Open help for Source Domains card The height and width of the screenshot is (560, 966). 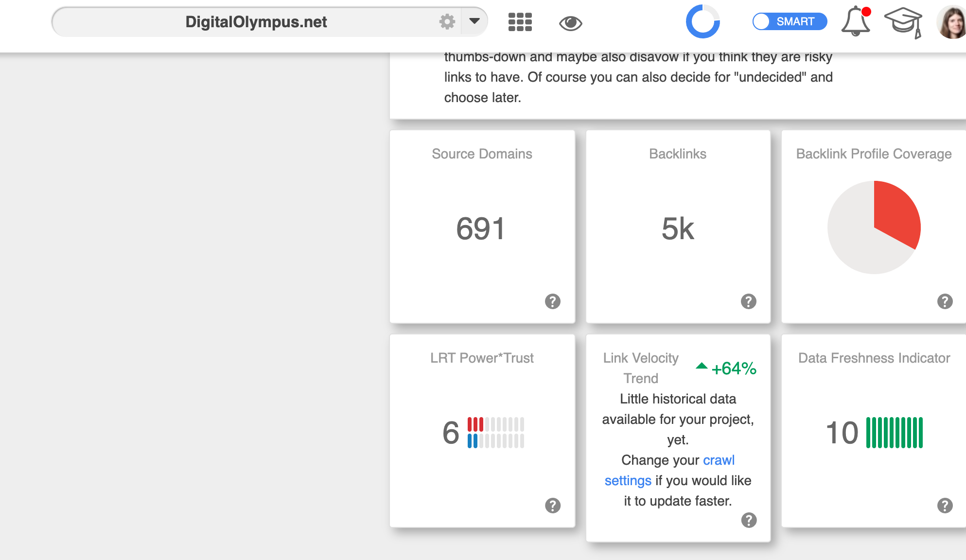552,301
